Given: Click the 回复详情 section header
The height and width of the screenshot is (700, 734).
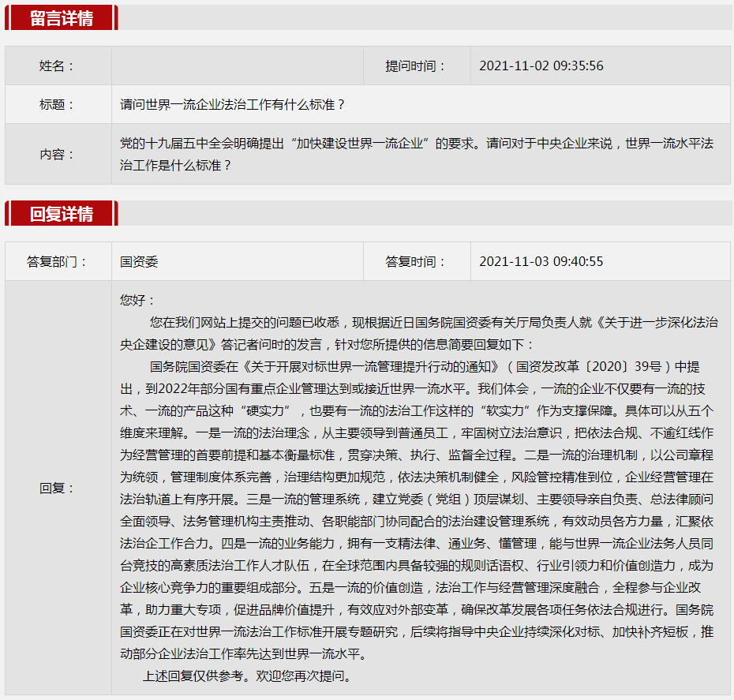Looking at the screenshot, I should point(61,214).
